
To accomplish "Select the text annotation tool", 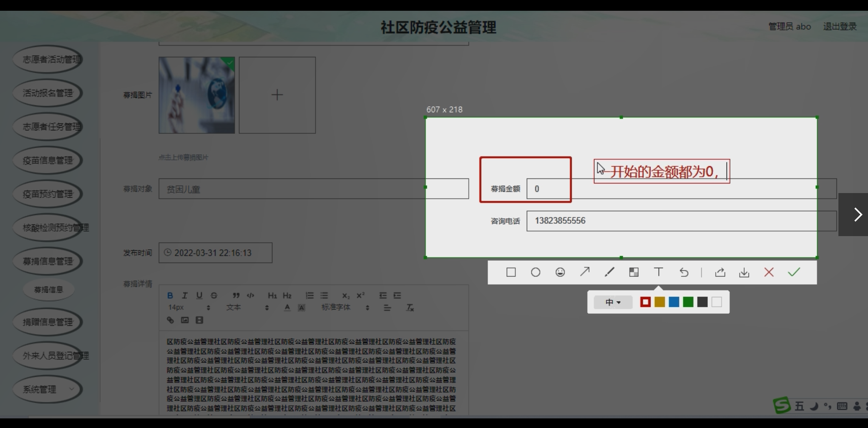I will (658, 272).
